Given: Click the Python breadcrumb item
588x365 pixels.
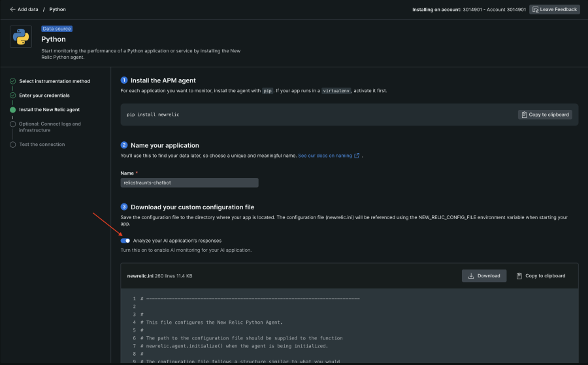Looking at the screenshot, I should pyautogui.click(x=57, y=9).
